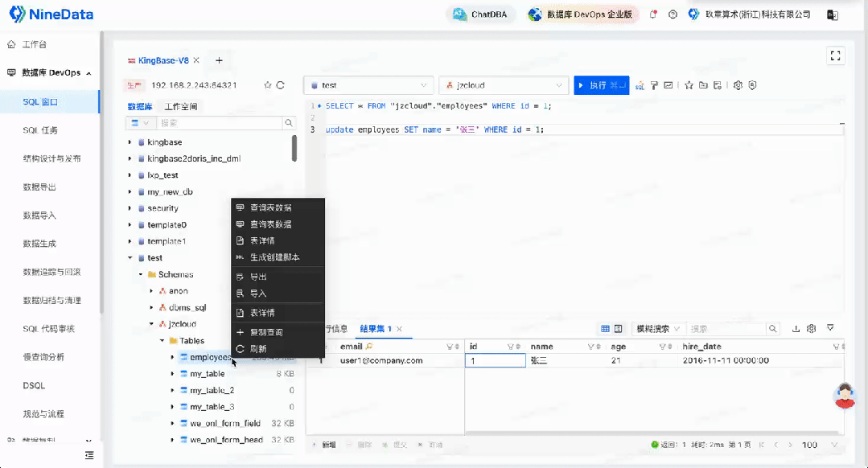Click the database tree vertical scrollbar
868x468 pixels.
click(x=294, y=148)
